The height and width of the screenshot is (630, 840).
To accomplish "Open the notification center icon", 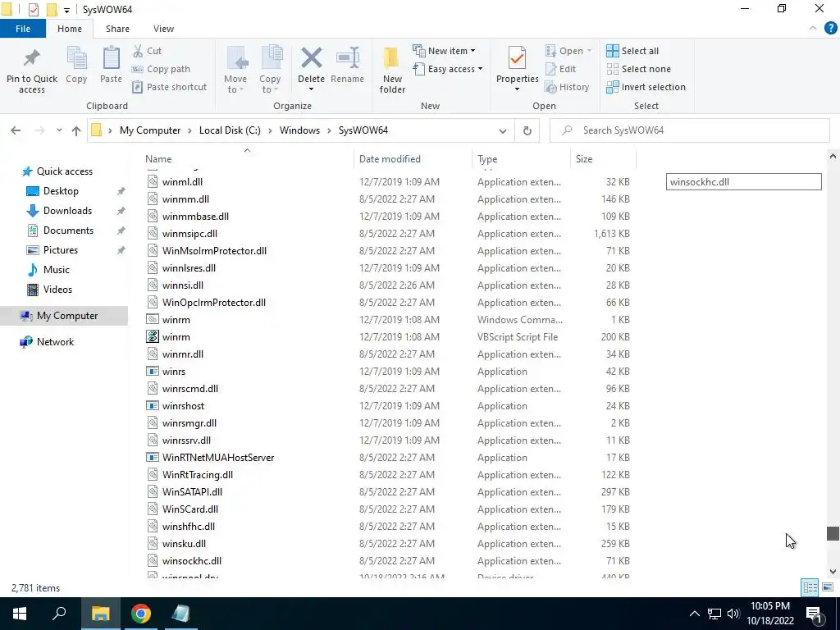I will 814,614.
